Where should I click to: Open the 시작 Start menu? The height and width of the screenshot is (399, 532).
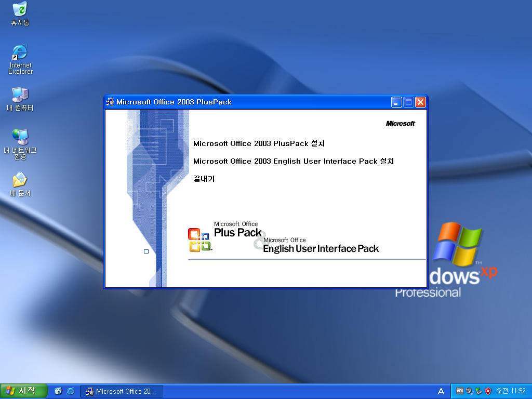coord(23,391)
